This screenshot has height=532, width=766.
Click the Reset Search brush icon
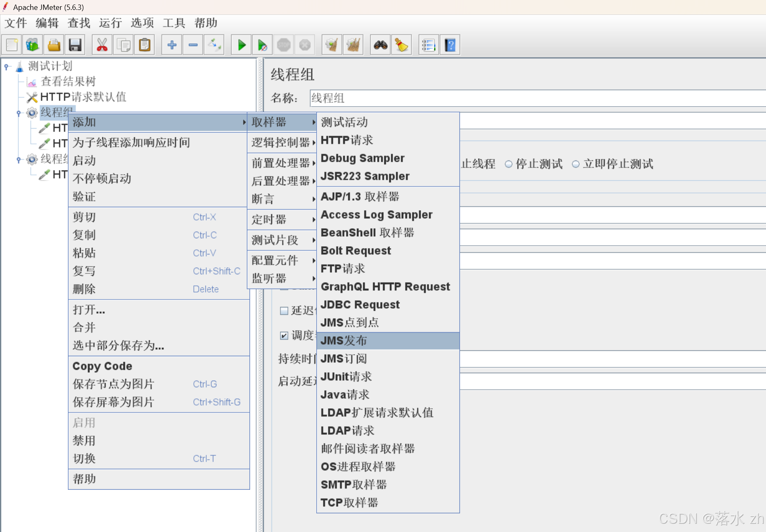[402, 45]
